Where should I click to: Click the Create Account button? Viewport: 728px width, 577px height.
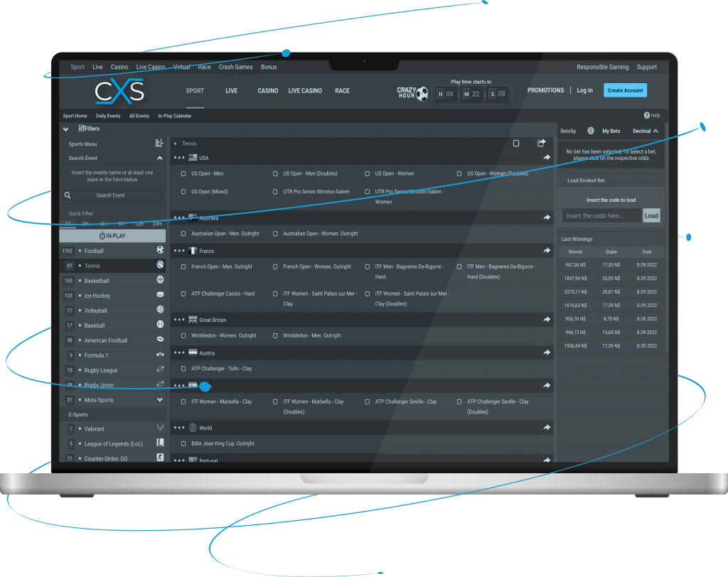[x=625, y=90]
